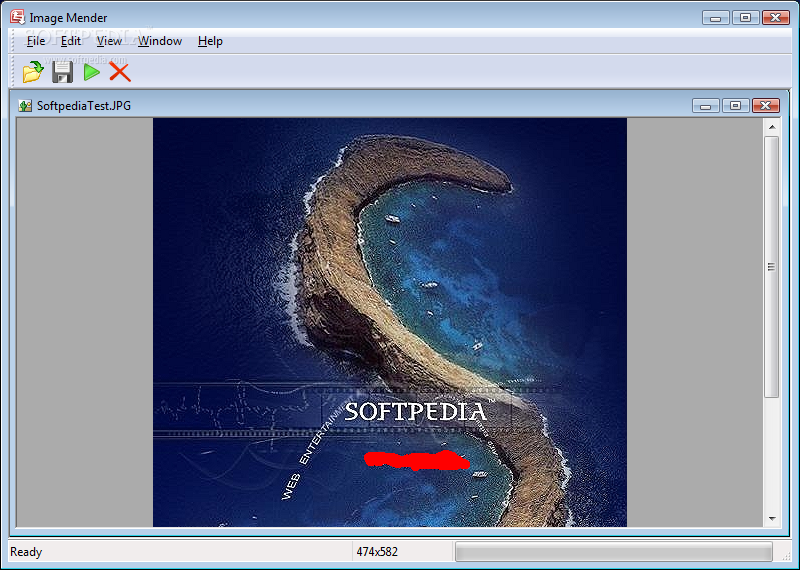Image resolution: width=800 pixels, height=570 pixels.
Task: Open the View menu
Action: (109, 41)
